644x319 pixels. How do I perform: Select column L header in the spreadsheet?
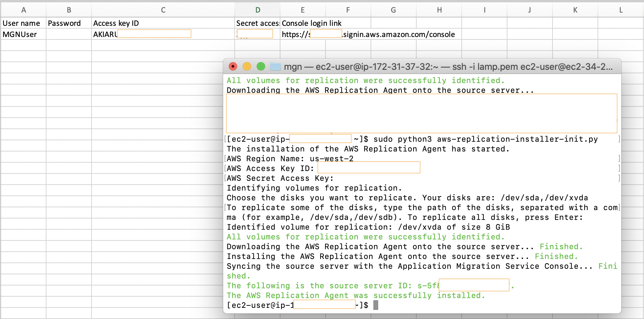[x=621, y=10]
